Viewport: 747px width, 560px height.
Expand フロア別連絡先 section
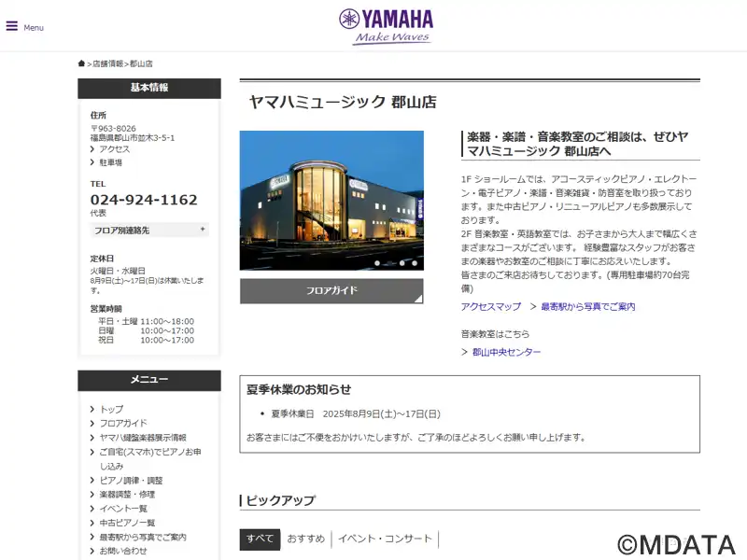149,230
